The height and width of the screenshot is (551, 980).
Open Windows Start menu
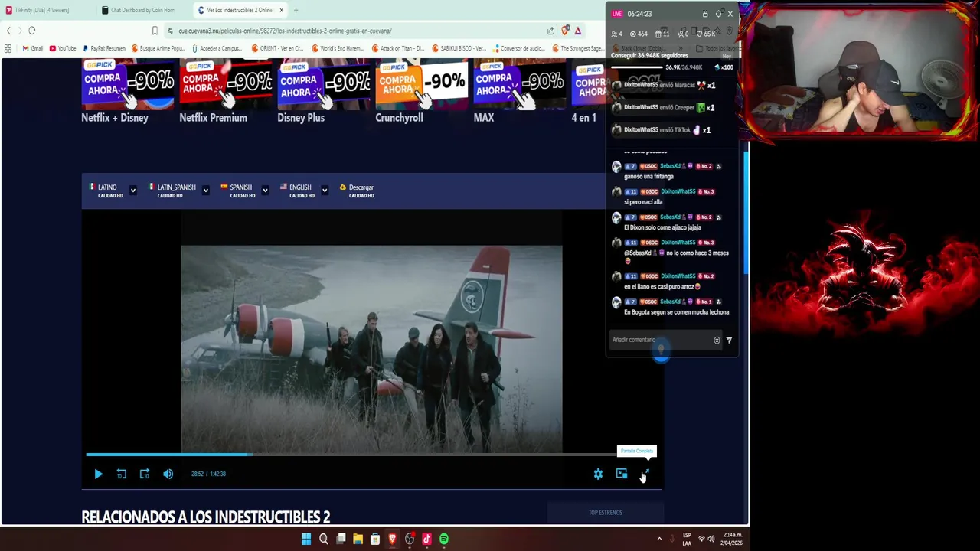coord(306,539)
